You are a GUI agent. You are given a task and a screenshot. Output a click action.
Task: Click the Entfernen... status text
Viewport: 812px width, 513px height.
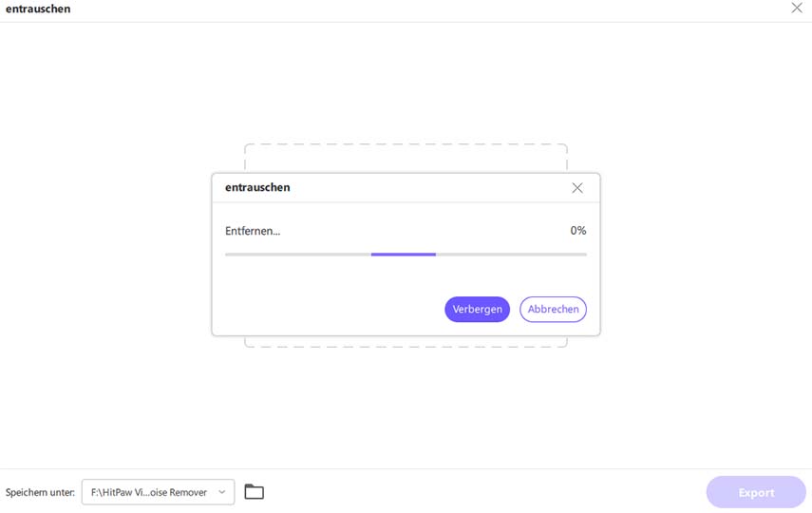click(x=253, y=231)
